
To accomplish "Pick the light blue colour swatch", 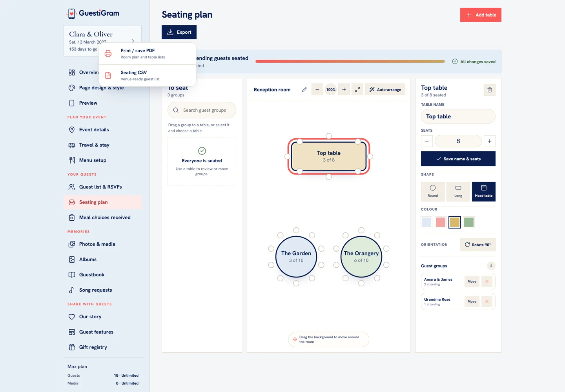I will point(426,222).
